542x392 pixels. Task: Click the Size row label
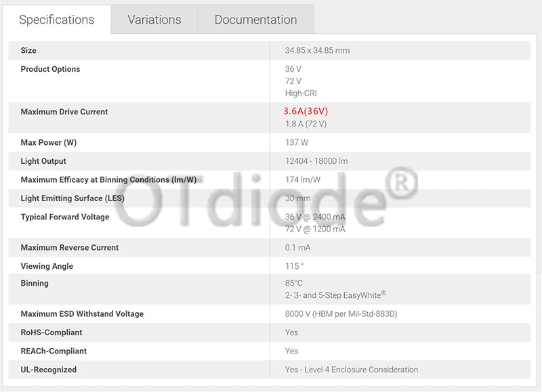[28, 50]
